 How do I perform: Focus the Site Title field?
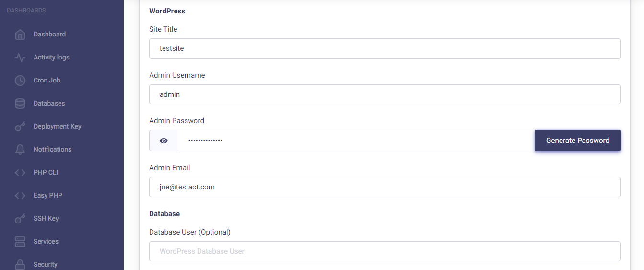point(384,48)
